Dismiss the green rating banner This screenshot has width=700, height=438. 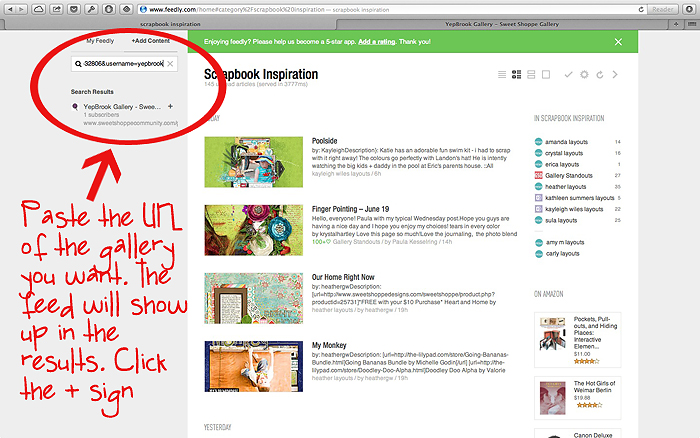click(618, 42)
